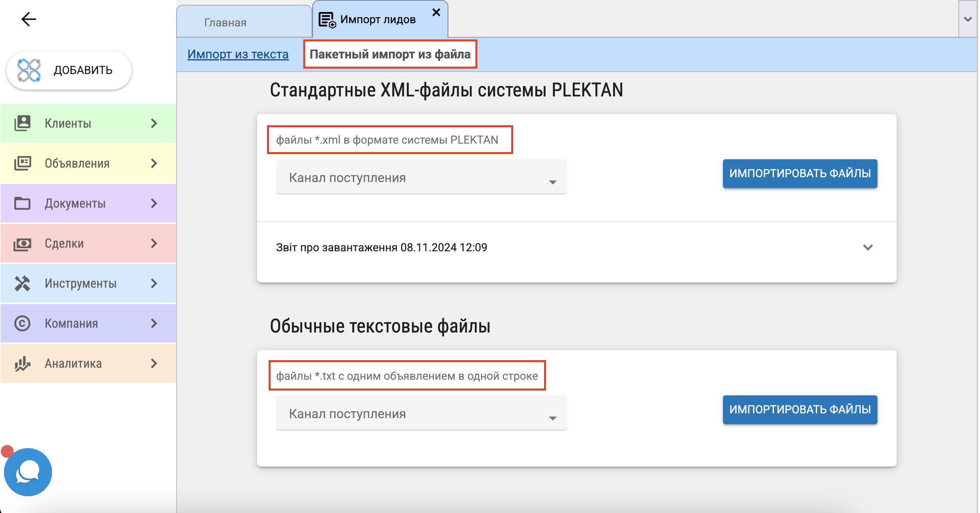
Task: Click the файлы *.xml format label
Action: pos(387,140)
